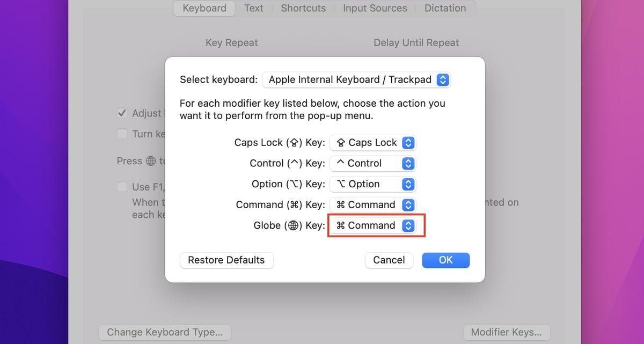Open the Caps Lock Key action menu

pos(373,143)
